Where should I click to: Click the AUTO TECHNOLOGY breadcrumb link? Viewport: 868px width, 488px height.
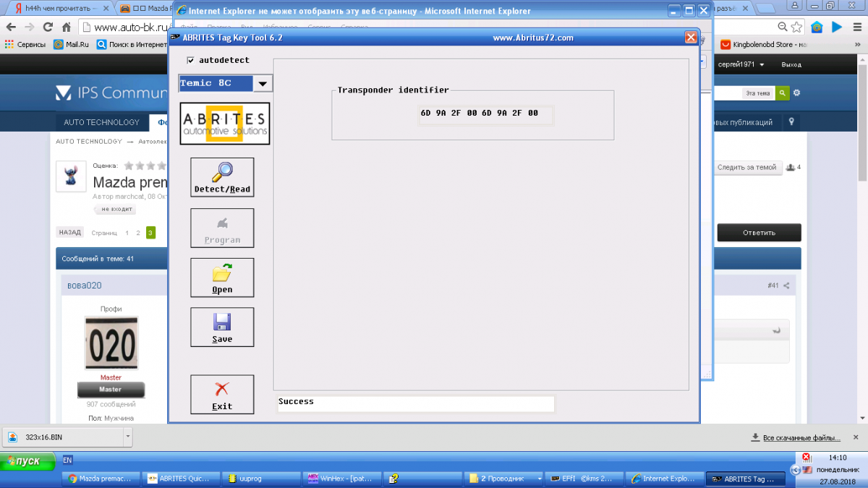[x=89, y=142]
